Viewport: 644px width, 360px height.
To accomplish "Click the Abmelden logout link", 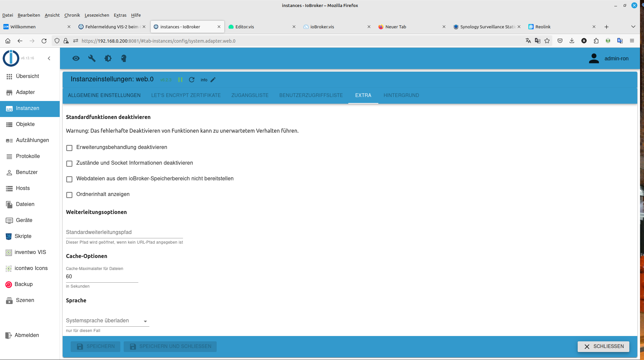I will (x=27, y=335).
